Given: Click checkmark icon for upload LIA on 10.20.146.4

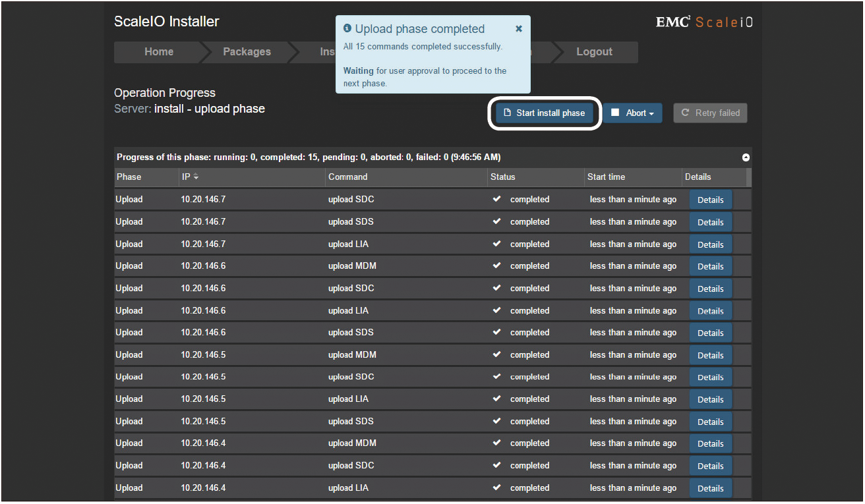Looking at the screenshot, I should tap(497, 488).
